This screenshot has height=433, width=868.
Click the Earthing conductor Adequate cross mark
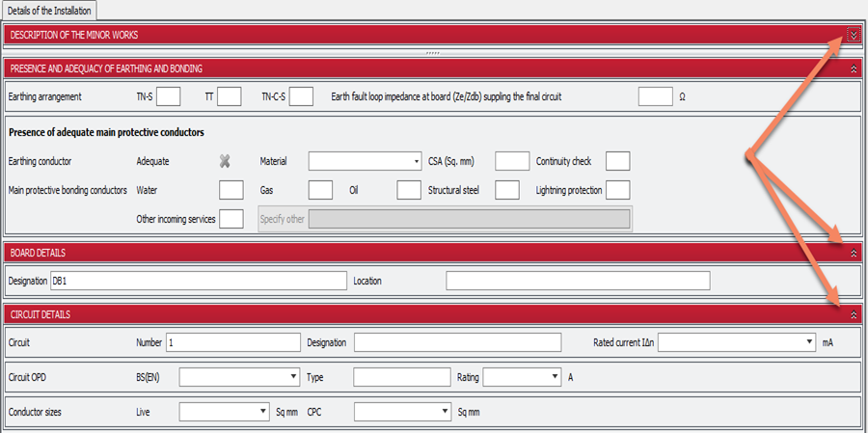pos(225,161)
